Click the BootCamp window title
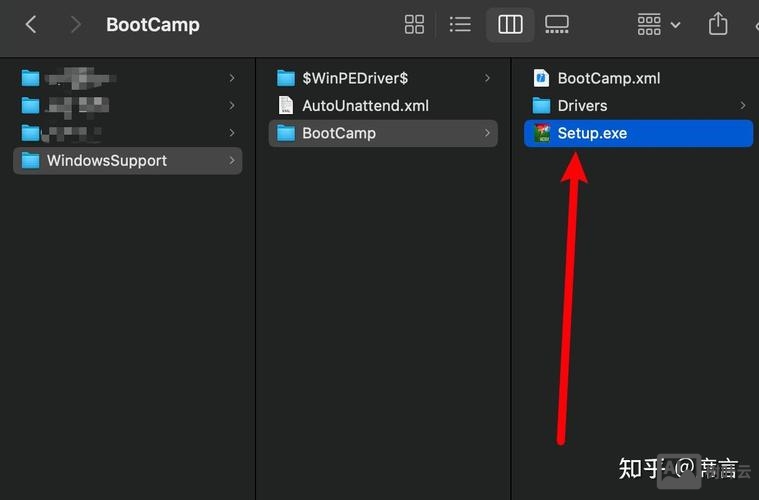 [152, 25]
